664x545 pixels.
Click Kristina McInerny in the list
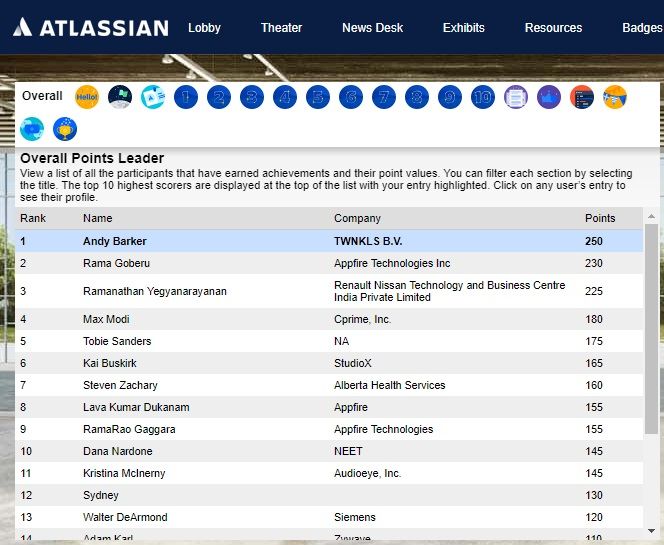pos(124,473)
